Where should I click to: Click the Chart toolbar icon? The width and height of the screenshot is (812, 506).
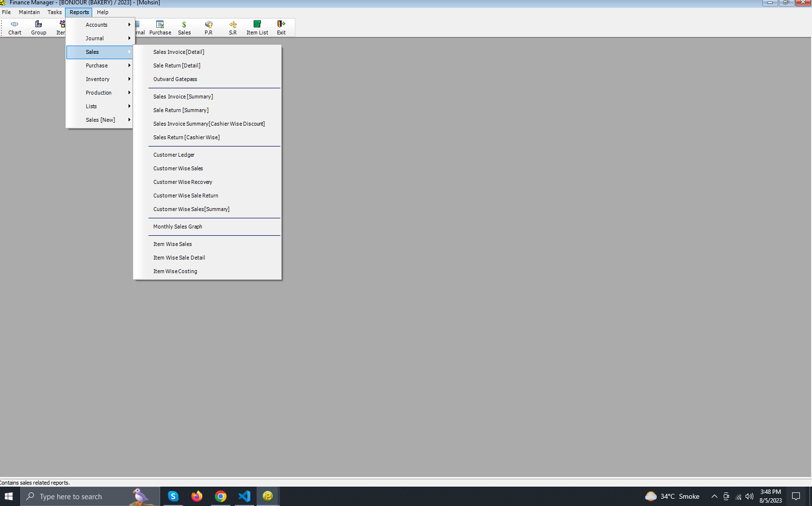tap(15, 28)
